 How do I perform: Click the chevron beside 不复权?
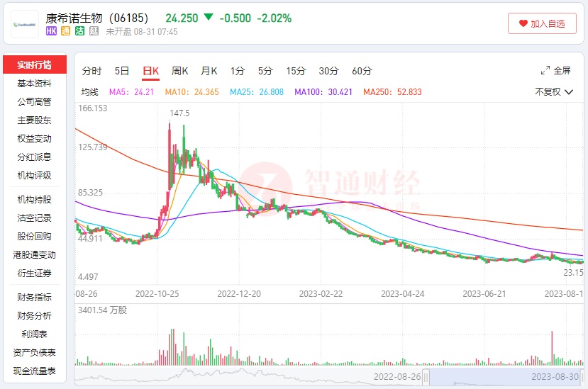[x=569, y=92]
